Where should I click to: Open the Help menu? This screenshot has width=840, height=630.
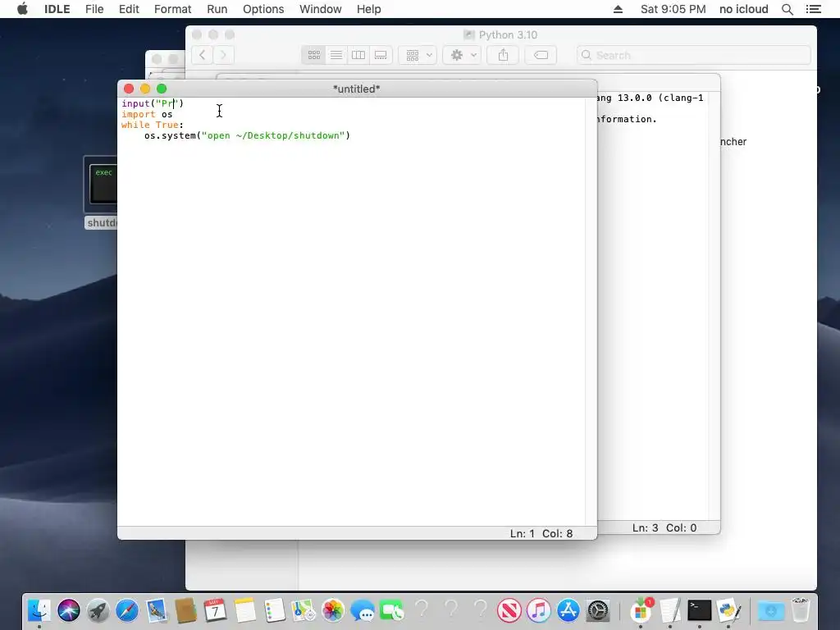(x=368, y=9)
